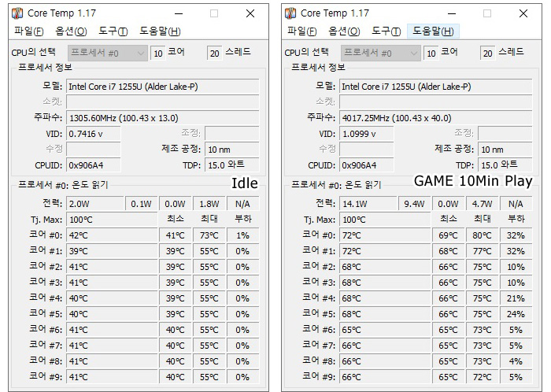The width and height of the screenshot is (551, 392).
Task: Click power value 9.4W
Action: point(414,204)
